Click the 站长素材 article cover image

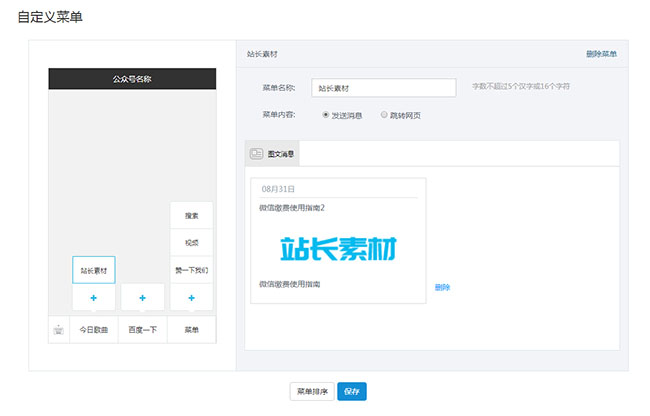(x=338, y=246)
